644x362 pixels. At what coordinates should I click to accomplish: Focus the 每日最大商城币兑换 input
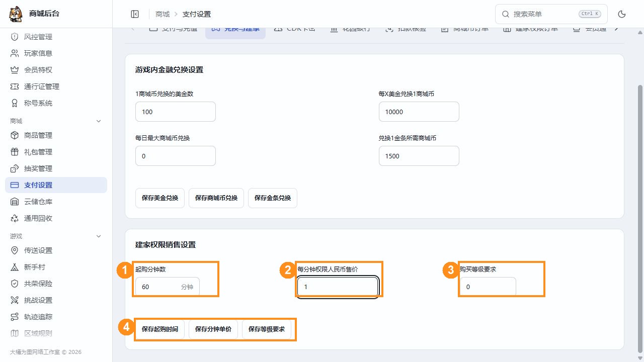click(x=176, y=156)
